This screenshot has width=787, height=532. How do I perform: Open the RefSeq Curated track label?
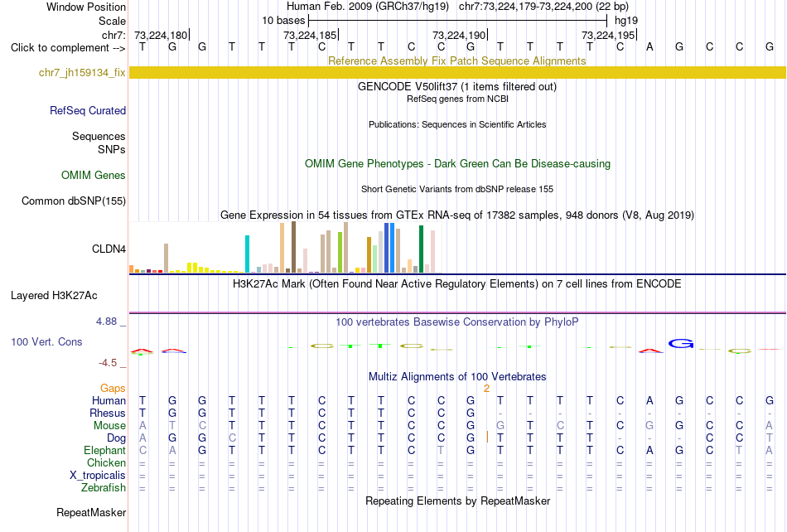coord(87,110)
